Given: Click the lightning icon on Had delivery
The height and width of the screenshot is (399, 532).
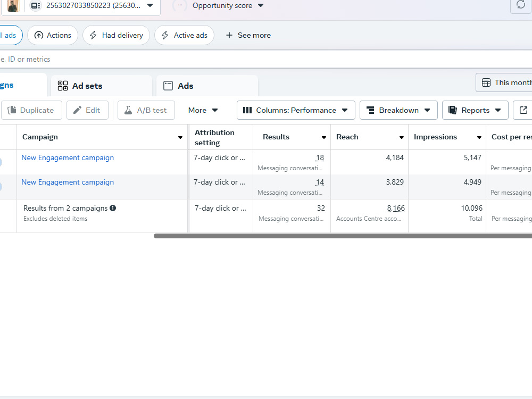Looking at the screenshot, I should coord(93,35).
